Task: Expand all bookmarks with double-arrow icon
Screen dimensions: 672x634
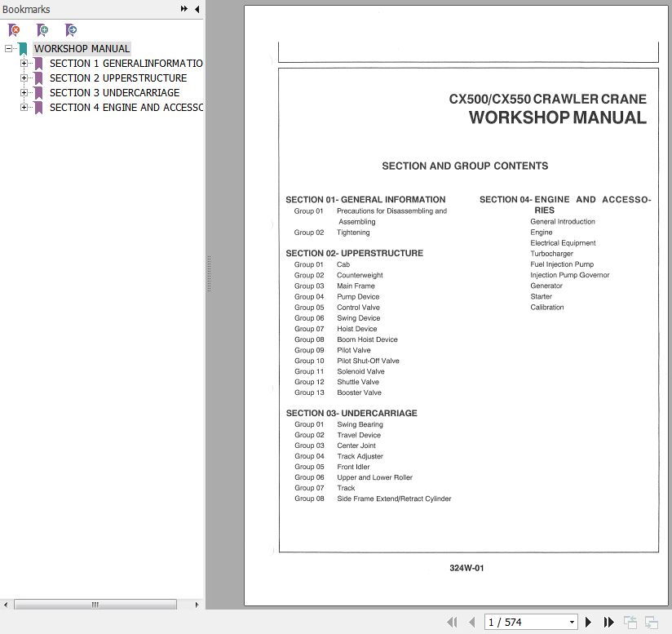Action: tap(183, 9)
